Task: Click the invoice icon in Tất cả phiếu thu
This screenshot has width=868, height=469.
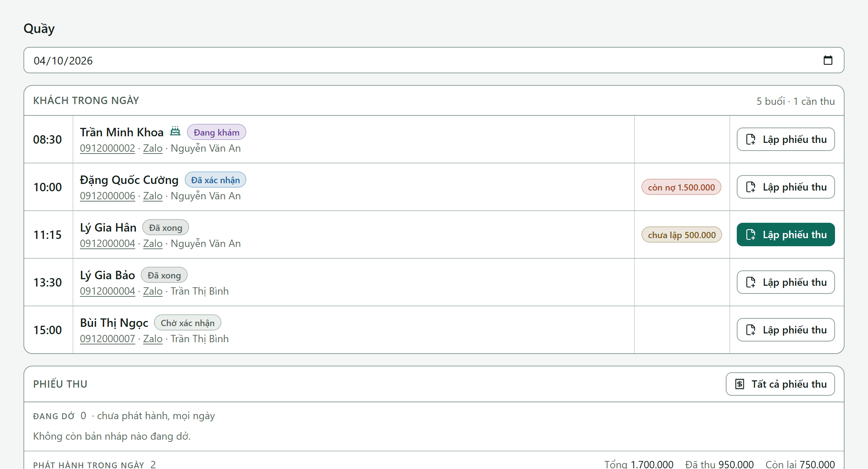Action: tap(740, 384)
